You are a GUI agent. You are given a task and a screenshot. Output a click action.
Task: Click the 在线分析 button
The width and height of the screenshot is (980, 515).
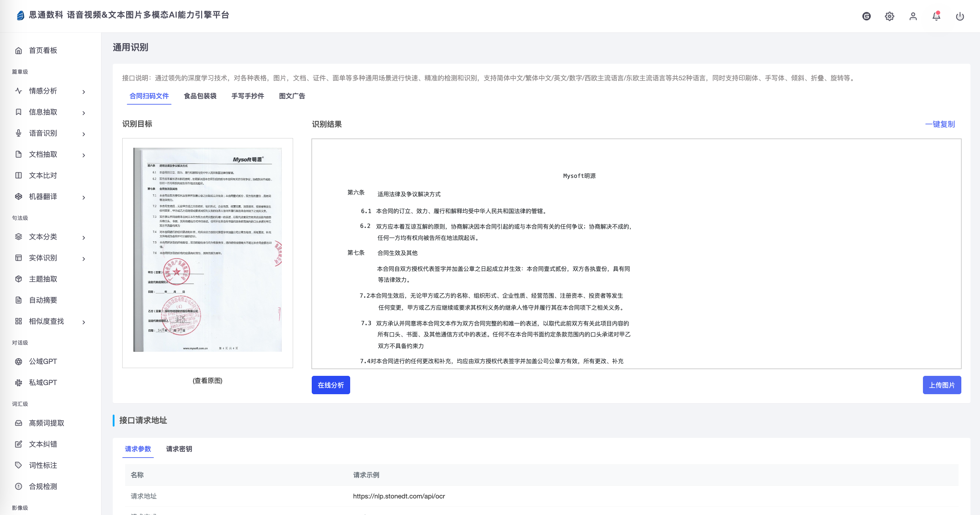point(330,385)
